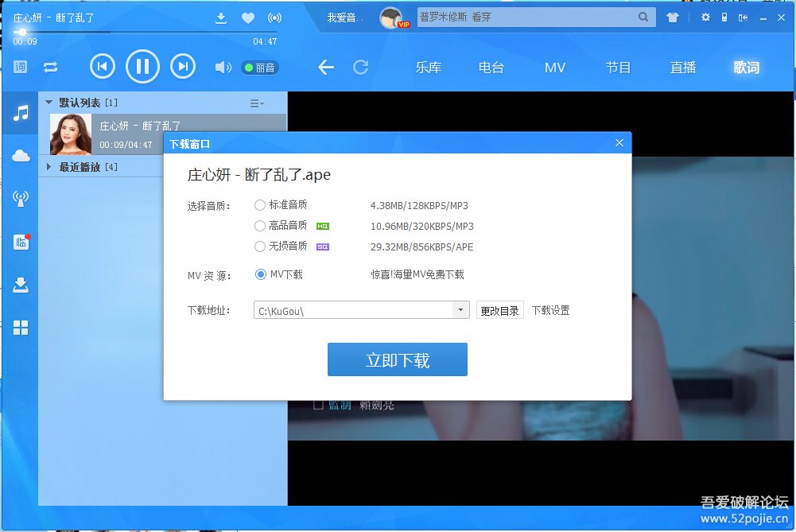Switch to mini mode icon
796x532 pixels.
pyautogui.click(x=744, y=17)
